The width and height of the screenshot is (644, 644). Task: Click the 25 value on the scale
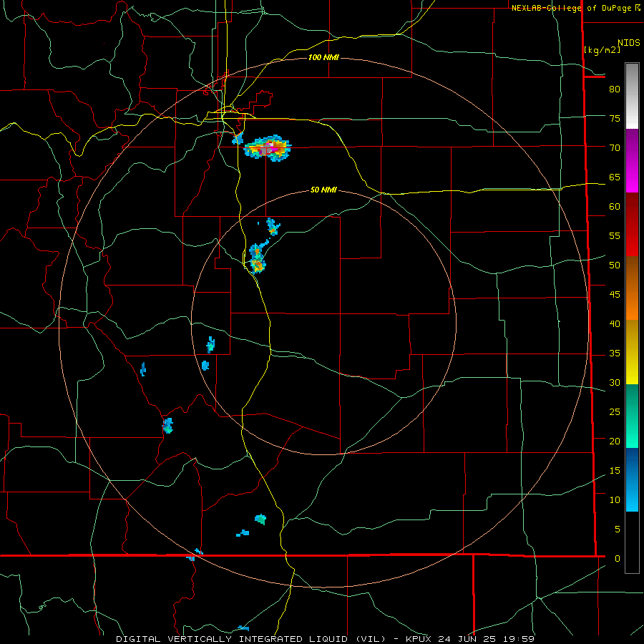click(x=615, y=411)
